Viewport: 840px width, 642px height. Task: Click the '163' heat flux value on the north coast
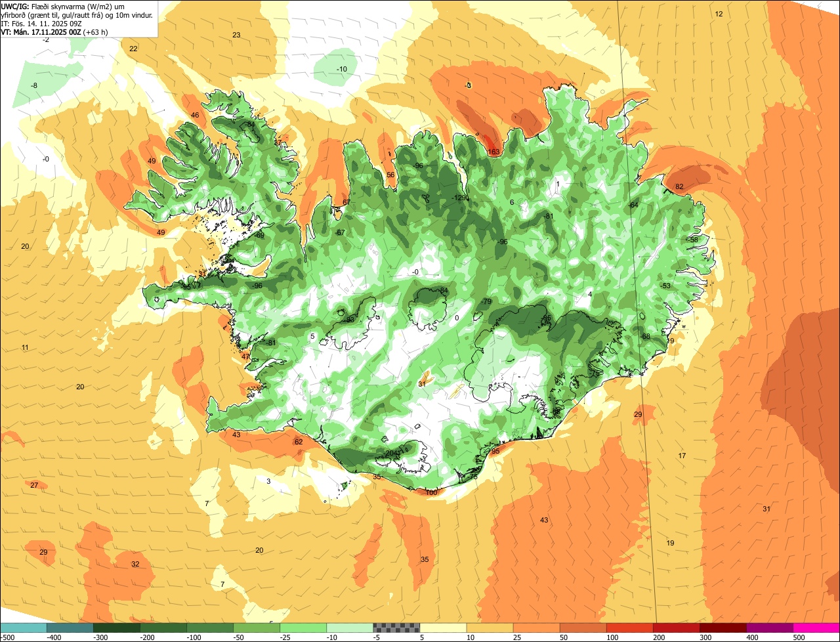pyautogui.click(x=493, y=152)
